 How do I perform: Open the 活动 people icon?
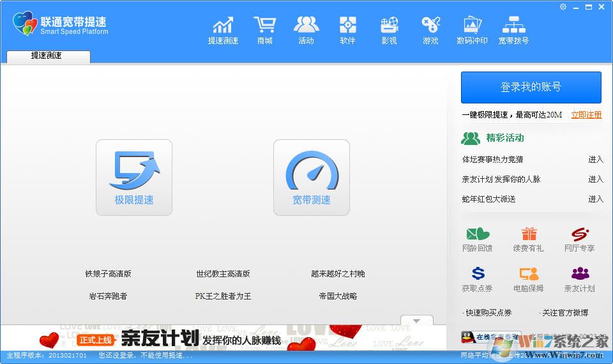coord(306,31)
